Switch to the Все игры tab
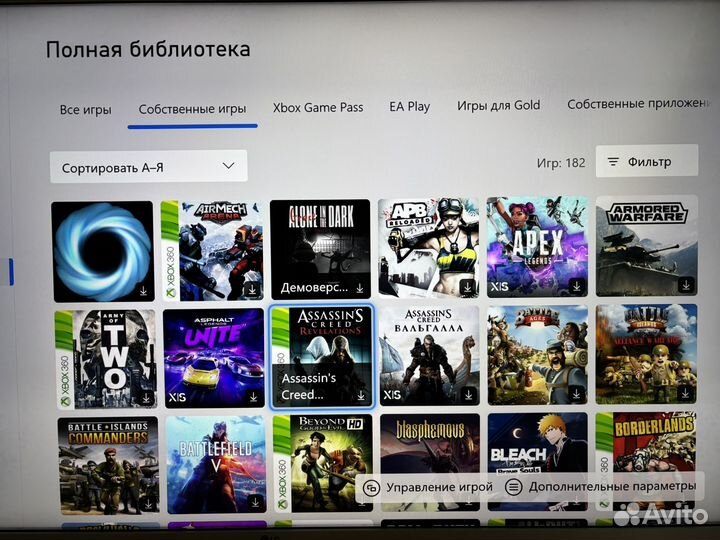This screenshot has height=540, width=720. click(x=85, y=110)
